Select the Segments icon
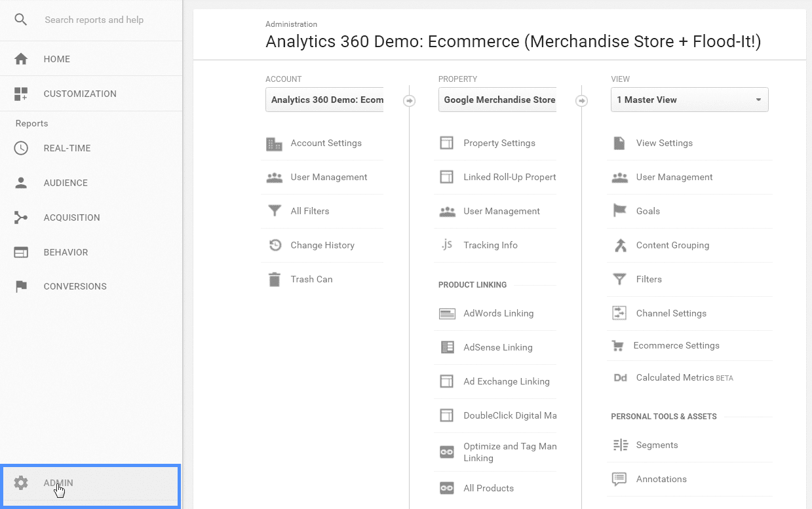 coord(619,445)
